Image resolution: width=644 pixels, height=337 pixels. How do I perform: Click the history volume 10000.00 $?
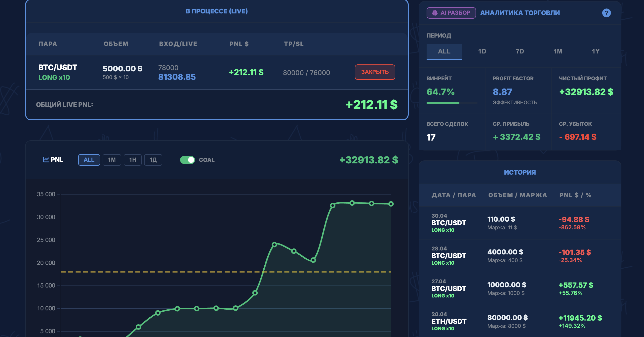pyautogui.click(x=507, y=285)
